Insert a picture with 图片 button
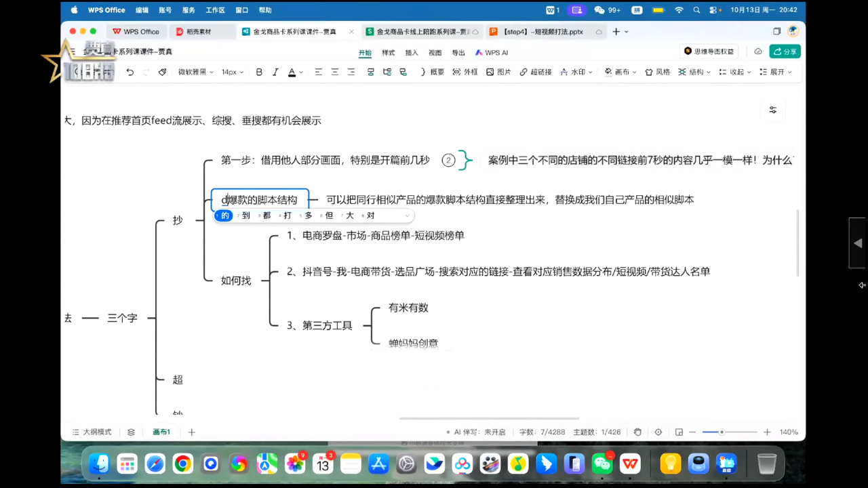The image size is (868, 488). click(x=498, y=72)
